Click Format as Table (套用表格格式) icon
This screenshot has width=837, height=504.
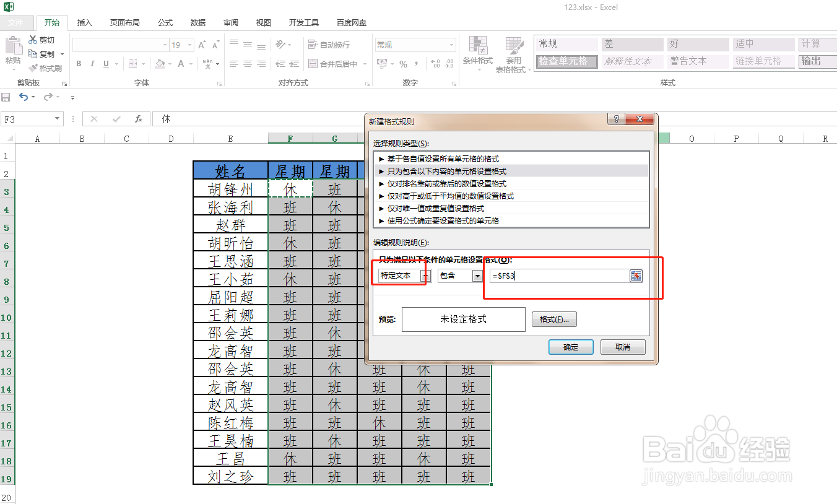(x=514, y=46)
